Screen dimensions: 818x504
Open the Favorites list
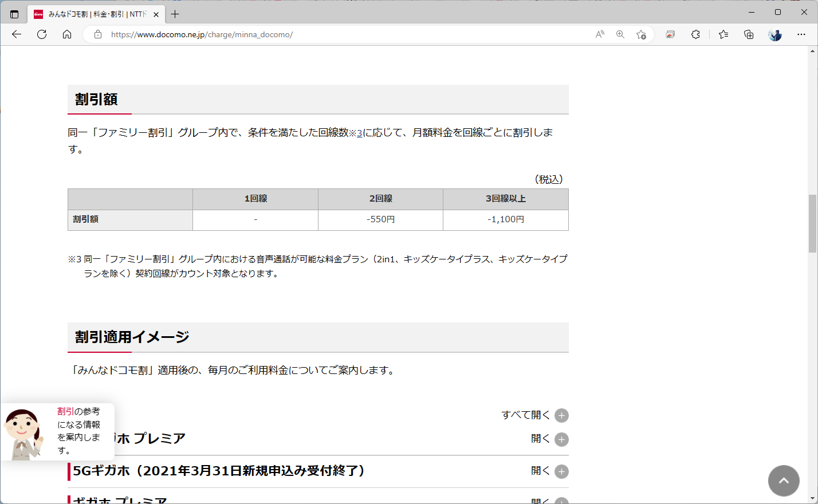[723, 34]
